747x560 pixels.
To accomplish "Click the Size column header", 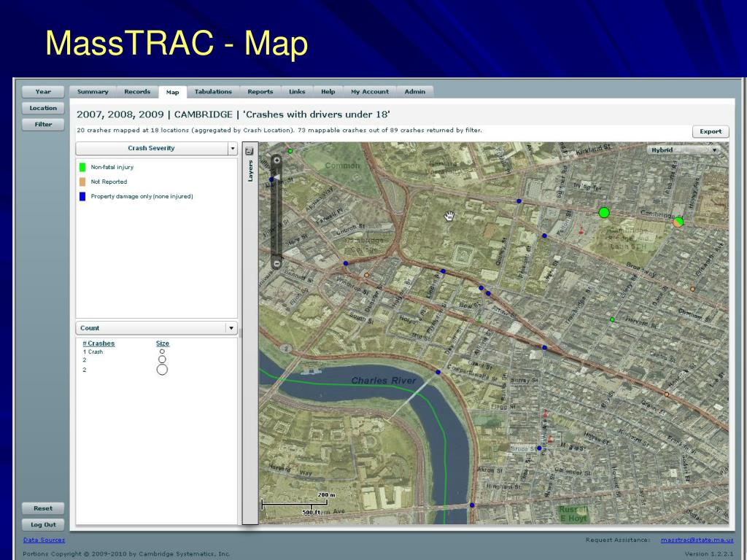I will tap(163, 343).
